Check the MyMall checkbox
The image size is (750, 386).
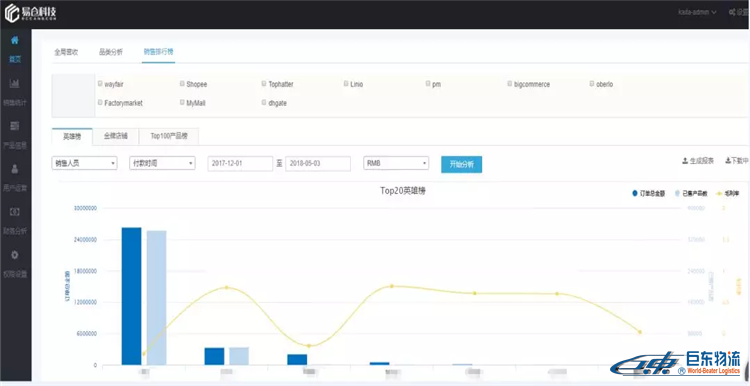(182, 102)
